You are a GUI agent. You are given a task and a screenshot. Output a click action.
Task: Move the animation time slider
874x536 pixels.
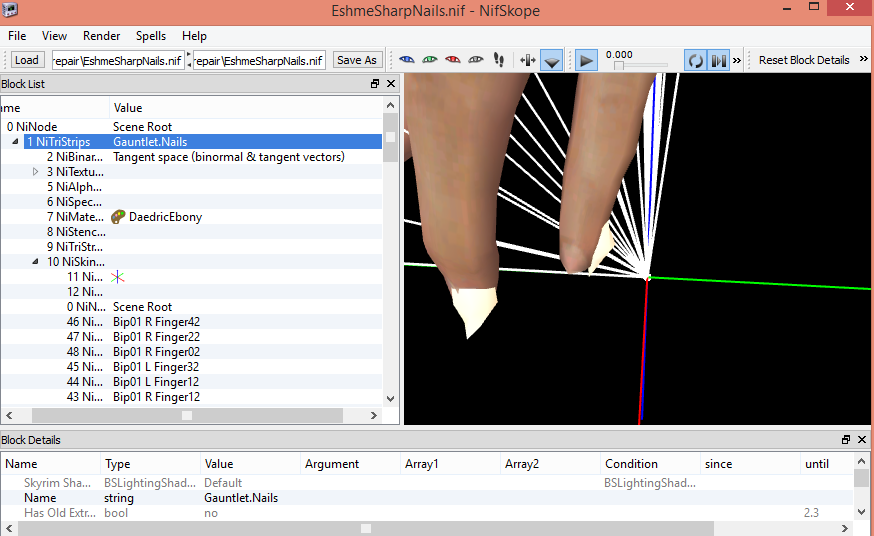619,66
